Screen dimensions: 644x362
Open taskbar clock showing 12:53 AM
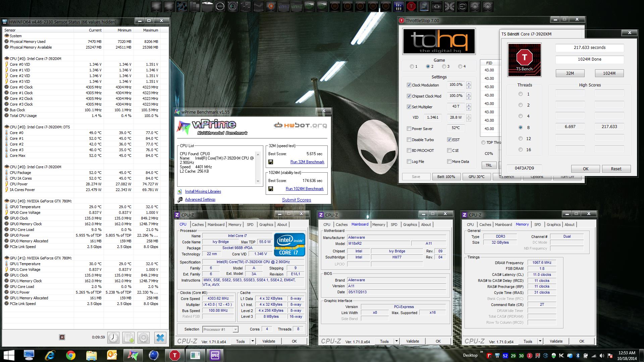tap(627, 355)
